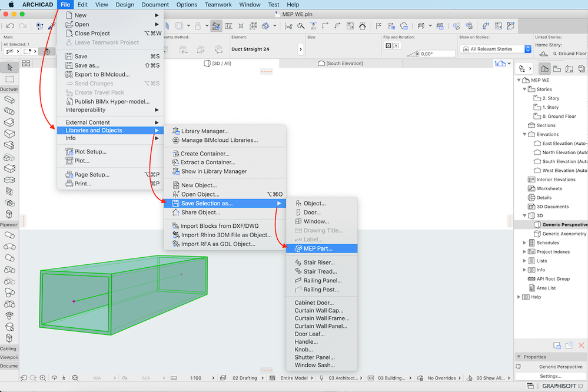Collapse the Stories tree node
This screenshot has width=588, height=392.
point(524,89)
